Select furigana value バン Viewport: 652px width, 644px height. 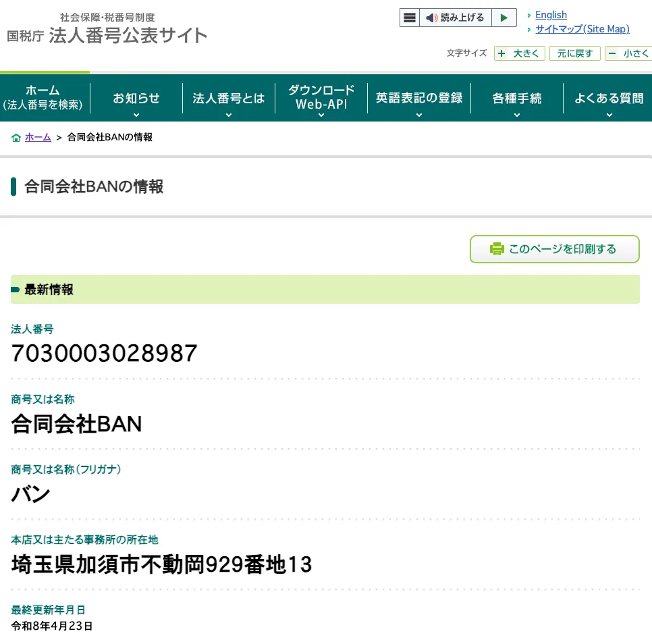pos(31,494)
